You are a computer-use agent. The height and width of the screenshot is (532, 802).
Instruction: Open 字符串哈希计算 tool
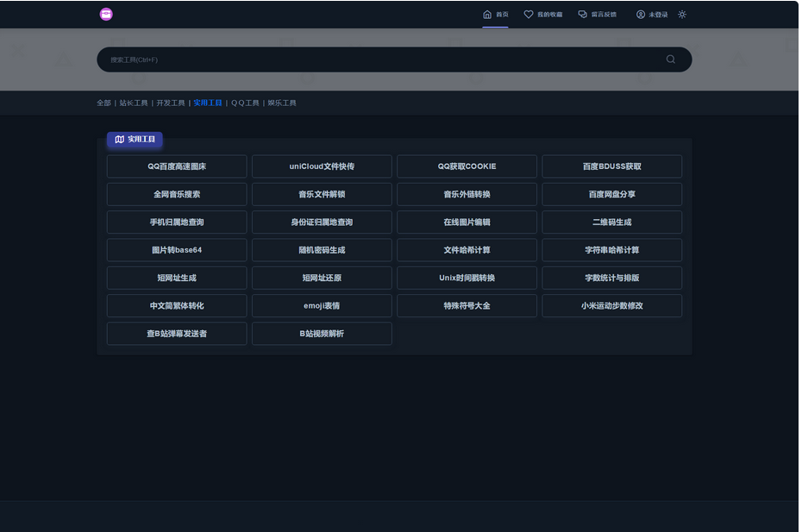(x=611, y=250)
